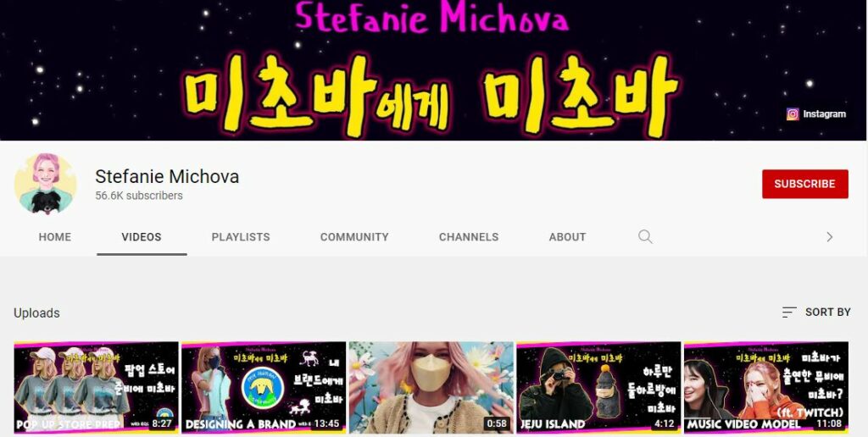This screenshot has height=437, width=868.
Task: Click the right chevron after the tabs
Action: click(x=829, y=237)
